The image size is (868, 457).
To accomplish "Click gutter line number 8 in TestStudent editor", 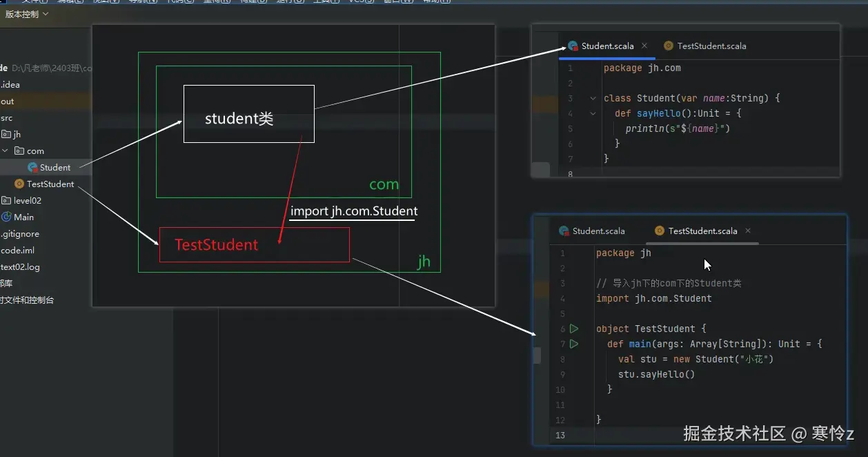I will pyautogui.click(x=562, y=359).
